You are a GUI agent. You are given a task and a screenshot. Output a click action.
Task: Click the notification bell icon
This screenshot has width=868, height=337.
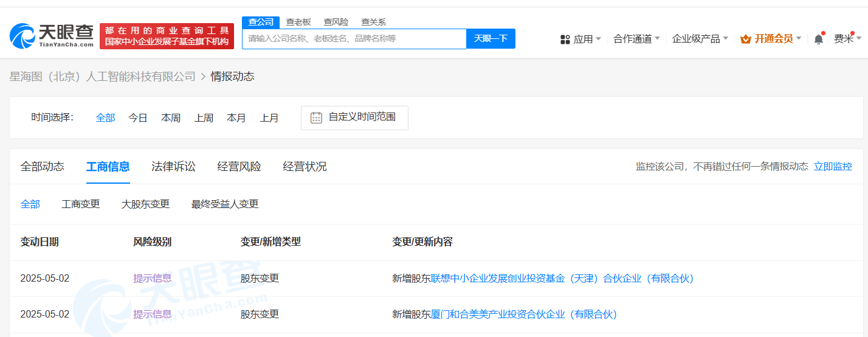pos(818,39)
